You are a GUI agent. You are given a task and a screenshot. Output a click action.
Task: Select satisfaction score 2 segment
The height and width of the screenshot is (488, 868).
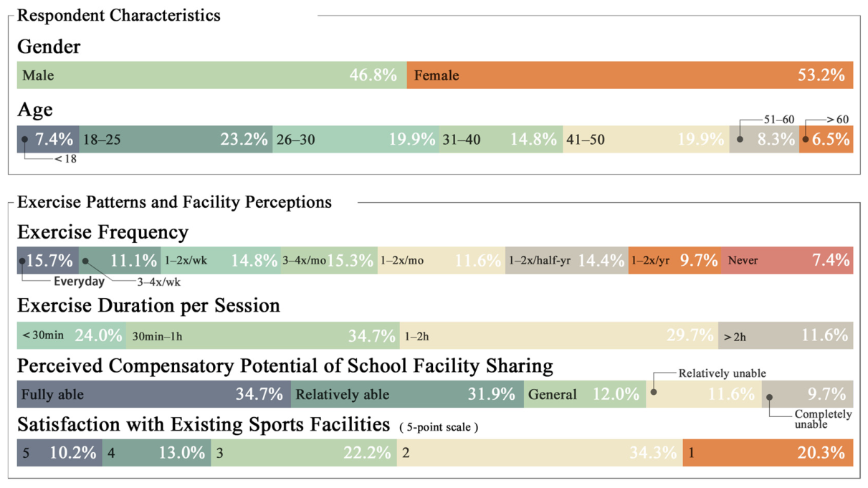point(540,453)
